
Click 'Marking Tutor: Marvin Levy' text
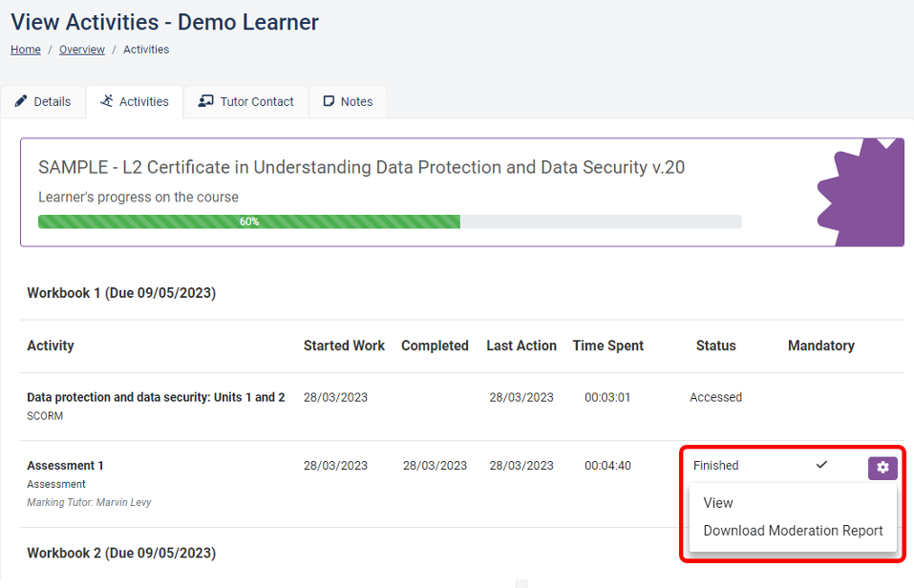pos(89,502)
